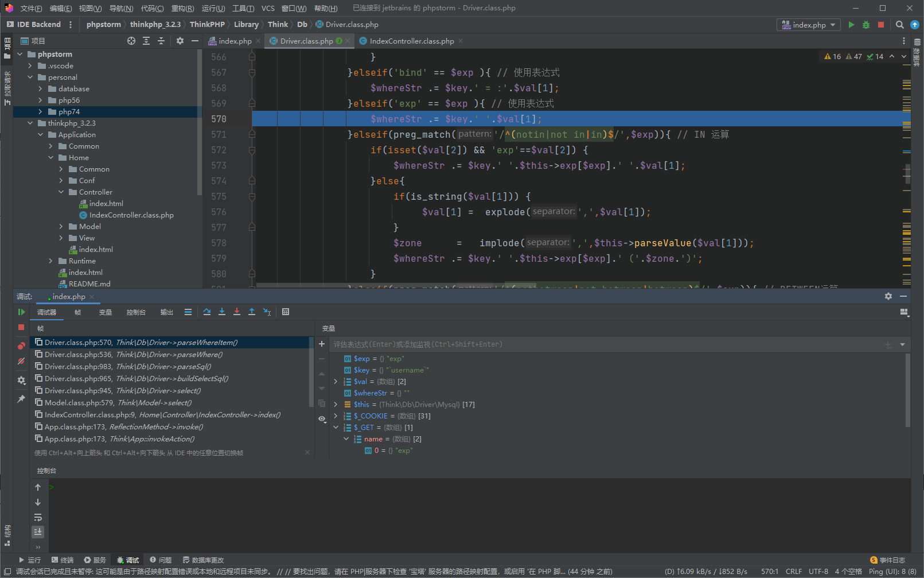Expand $_COOKIE variable node
The width and height of the screenshot is (924, 578).
pos(336,416)
